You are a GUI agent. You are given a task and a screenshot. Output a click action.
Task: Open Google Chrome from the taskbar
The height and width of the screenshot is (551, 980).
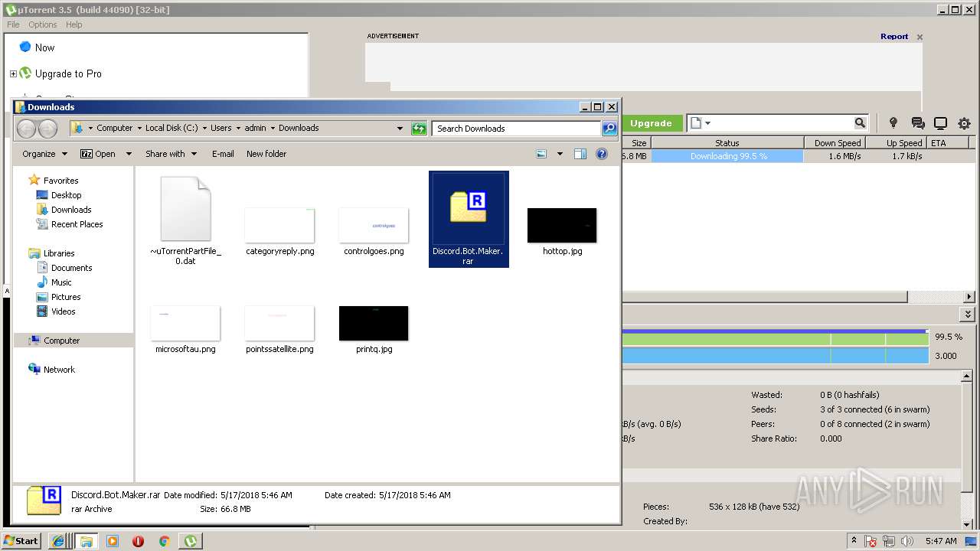point(164,541)
